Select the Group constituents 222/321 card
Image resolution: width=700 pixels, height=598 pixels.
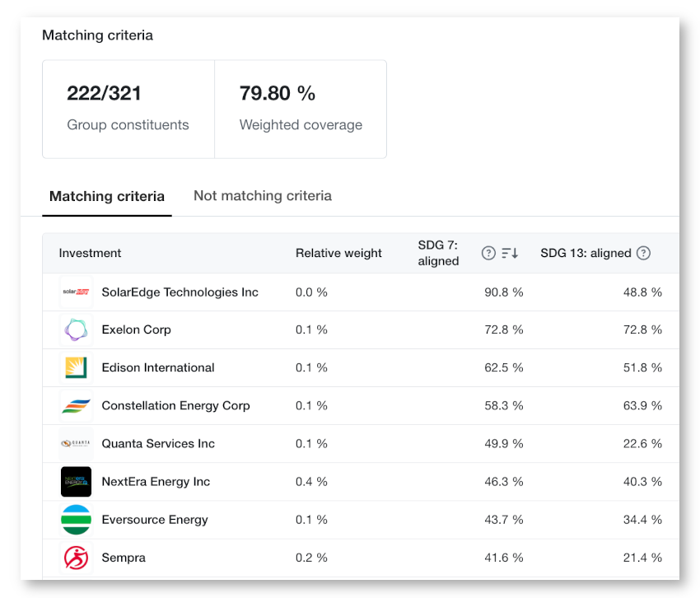[x=128, y=109]
